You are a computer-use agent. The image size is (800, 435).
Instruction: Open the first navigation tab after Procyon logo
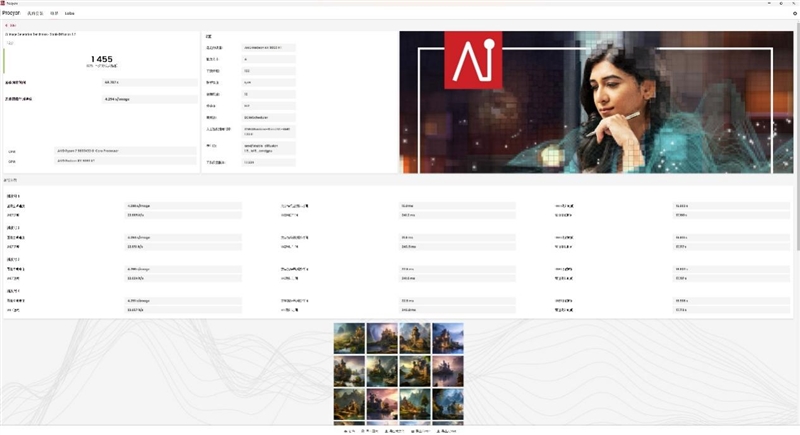(x=37, y=13)
